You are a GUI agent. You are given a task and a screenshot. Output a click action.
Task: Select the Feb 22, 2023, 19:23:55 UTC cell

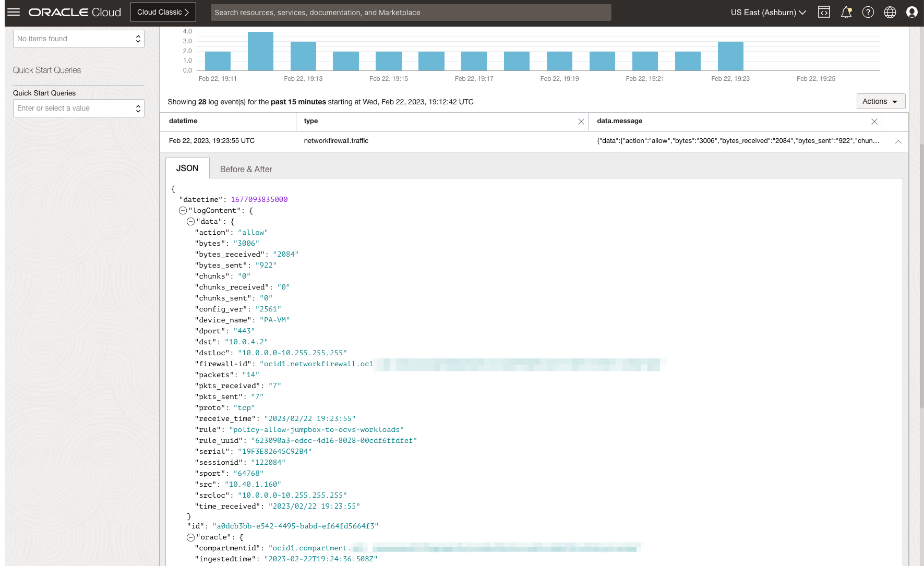(212, 141)
